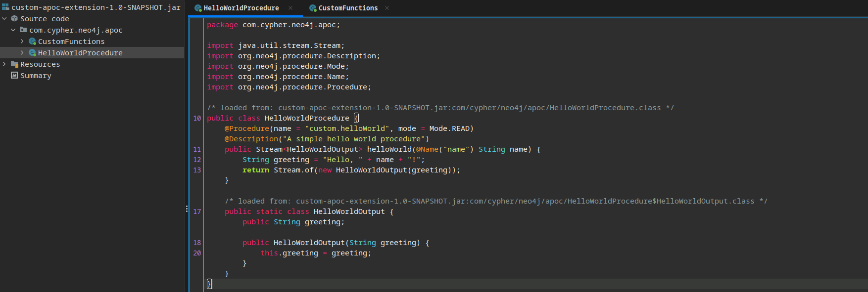This screenshot has width=868, height=292.
Task: Click the Mode.READ text
Action: click(x=449, y=128)
